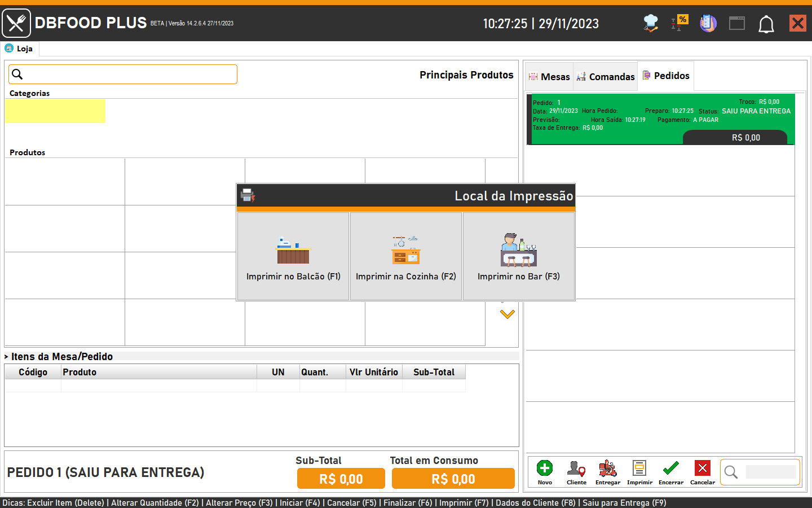This screenshot has width=812, height=508.
Task: Click the Total em Consumo R$ 0,00 button
Action: pos(453,479)
